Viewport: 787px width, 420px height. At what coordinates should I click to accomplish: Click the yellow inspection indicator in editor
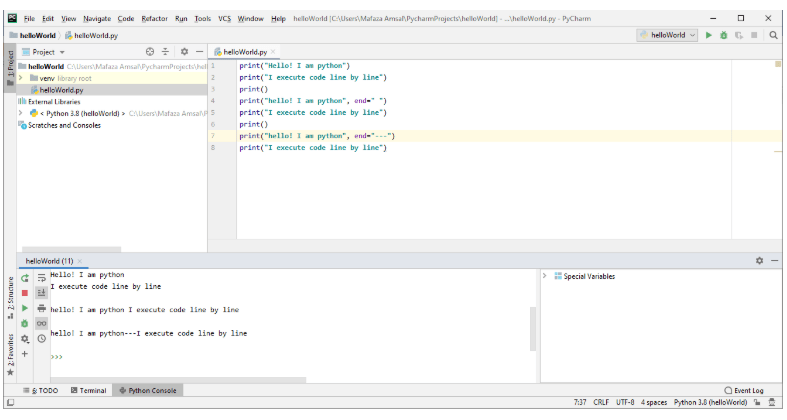coord(778,64)
